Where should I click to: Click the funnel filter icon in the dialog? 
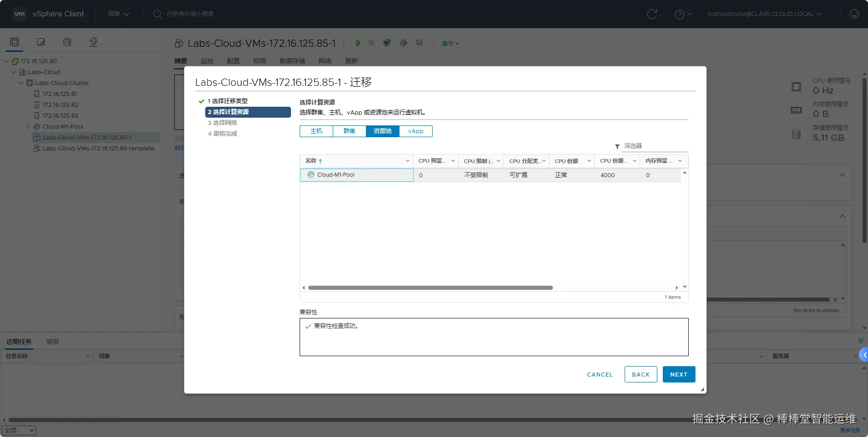617,146
